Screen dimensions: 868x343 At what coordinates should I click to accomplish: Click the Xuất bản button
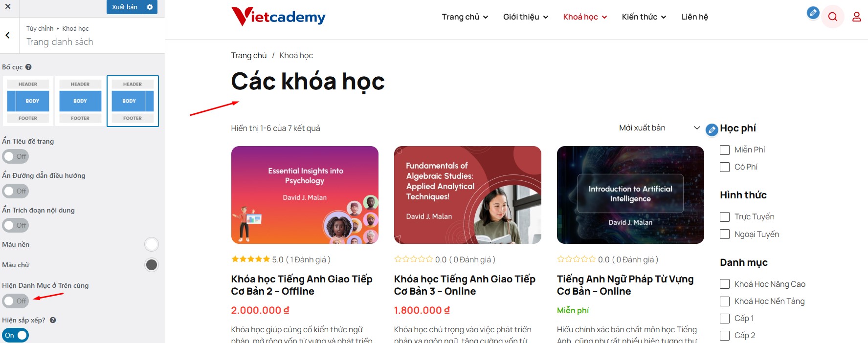pos(124,7)
